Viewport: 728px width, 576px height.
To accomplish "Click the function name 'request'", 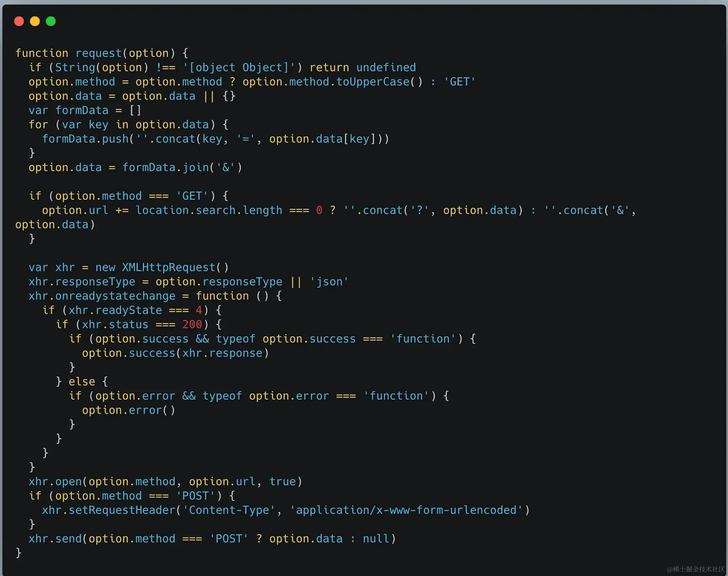I will pyautogui.click(x=98, y=53).
